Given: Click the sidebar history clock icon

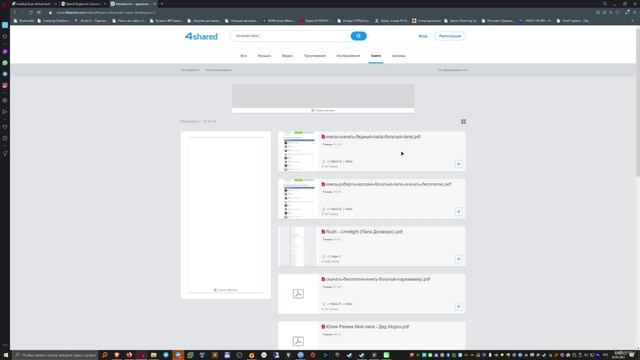Looking at the screenshot, I should (x=5, y=138).
